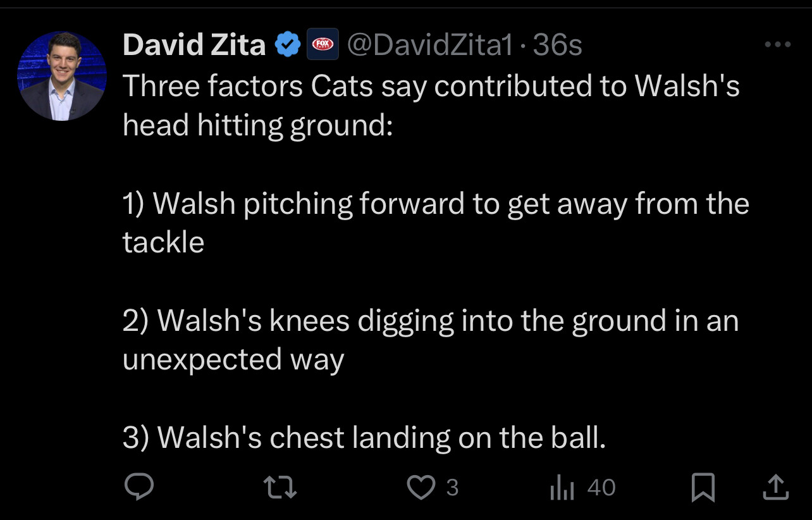The height and width of the screenshot is (520, 812).
Task: Open the @DavidZita1 handle link
Action: (x=430, y=45)
